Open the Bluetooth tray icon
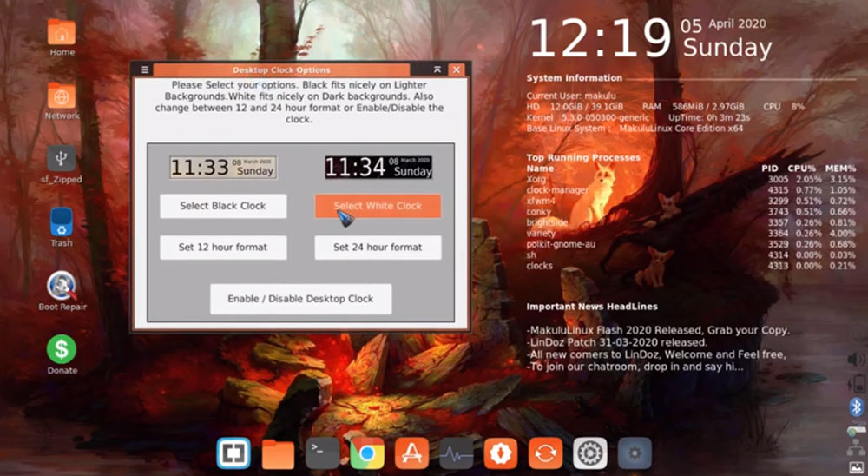Image resolution: width=868 pixels, height=476 pixels. pyautogui.click(x=857, y=407)
